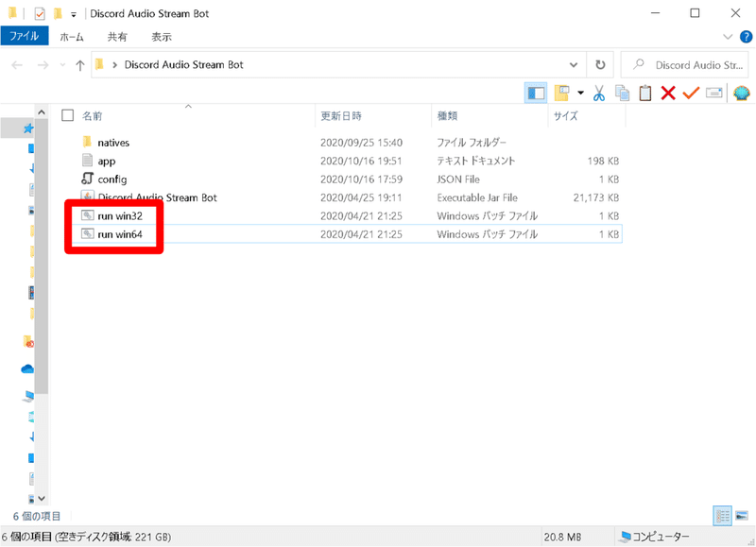Screen dimensions: 756x547
Task: Expand the address bar history dropdown
Action: point(574,64)
